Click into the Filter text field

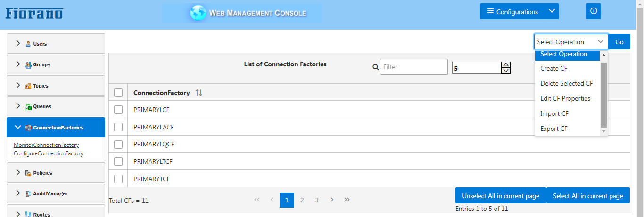point(414,67)
